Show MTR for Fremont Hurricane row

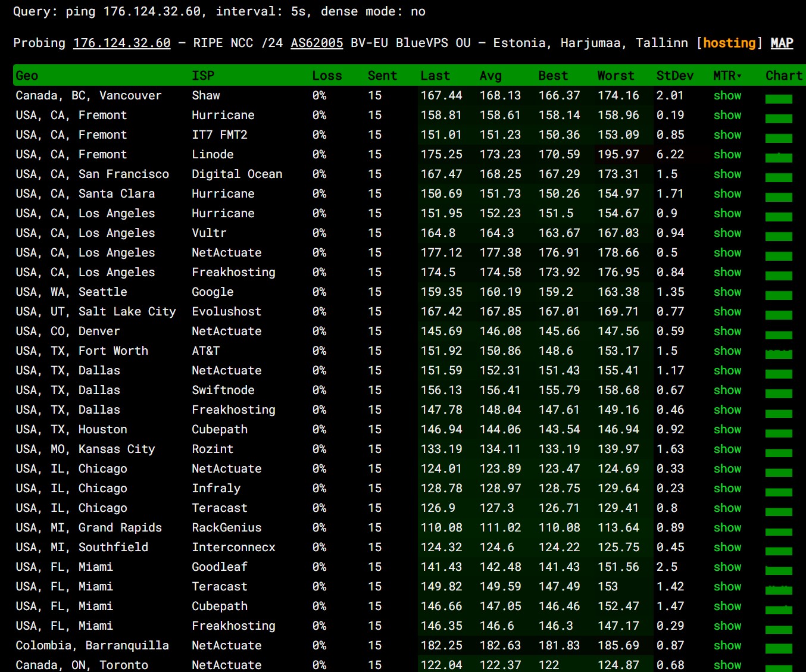pos(727,115)
